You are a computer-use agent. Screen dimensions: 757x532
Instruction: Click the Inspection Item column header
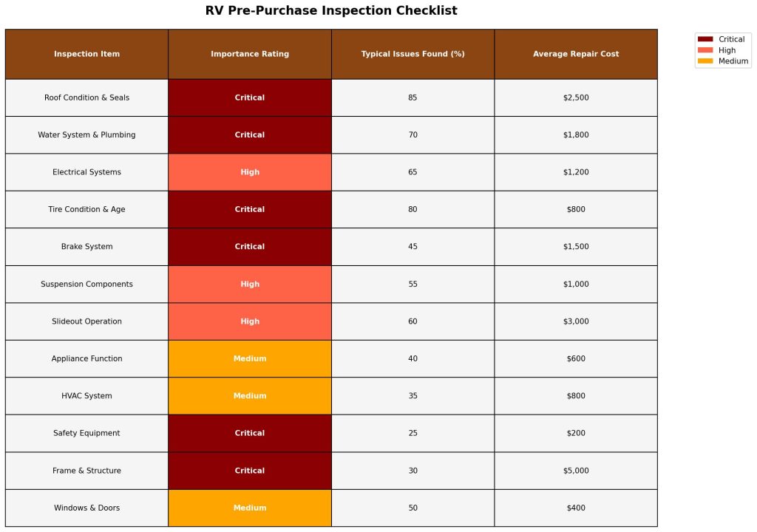[86, 54]
